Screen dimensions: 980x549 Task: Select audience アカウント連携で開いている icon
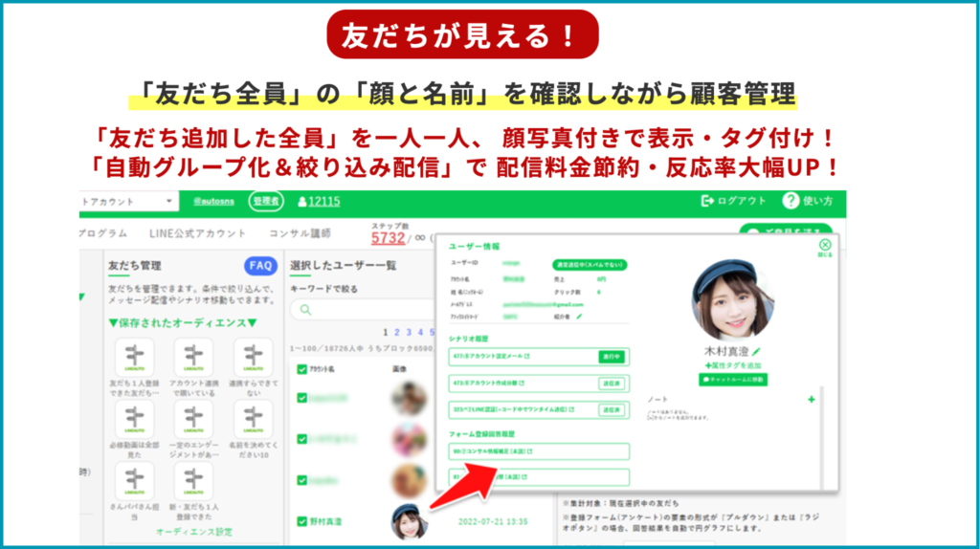[x=193, y=358]
